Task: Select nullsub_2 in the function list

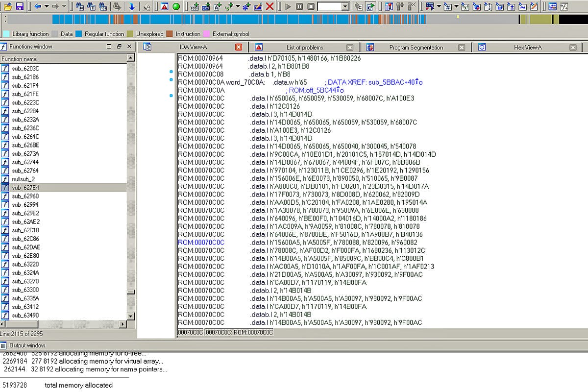Action: [23, 179]
